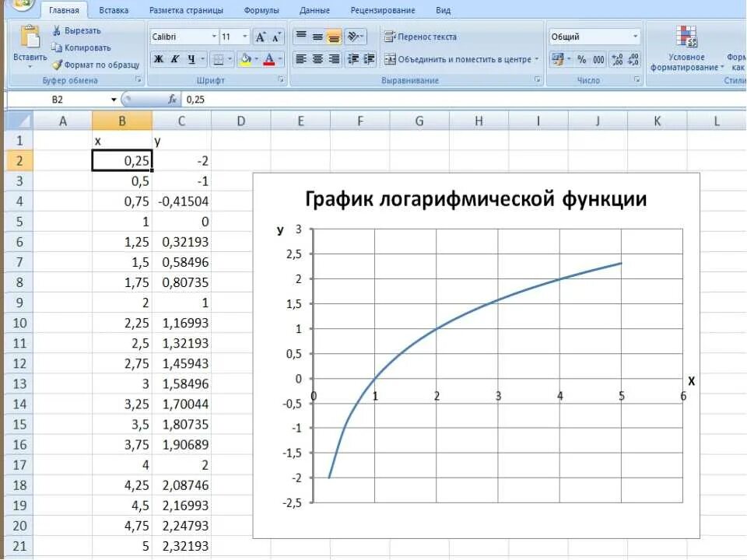Click chart title График логарифмической функции
Image resolution: width=747 pixels, height=560 pixels.
tap(475, 198)
